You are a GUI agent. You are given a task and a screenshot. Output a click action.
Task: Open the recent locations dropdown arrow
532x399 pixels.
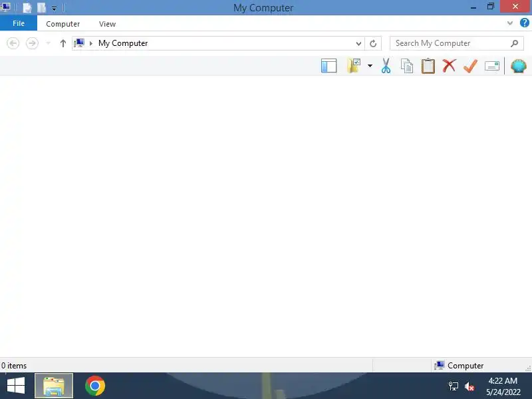[x=48, y=43]
